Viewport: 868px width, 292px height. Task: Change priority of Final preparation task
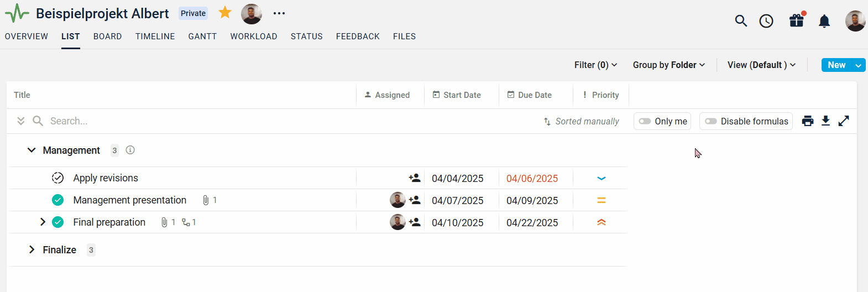[602, 222]
